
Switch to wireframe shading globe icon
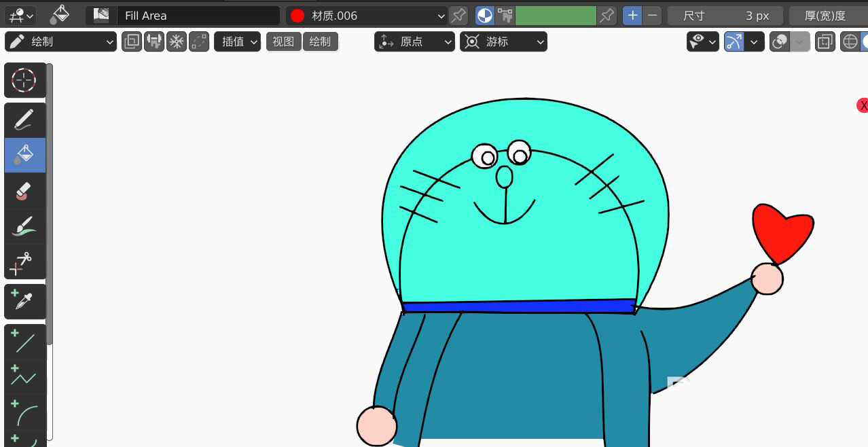850,42
